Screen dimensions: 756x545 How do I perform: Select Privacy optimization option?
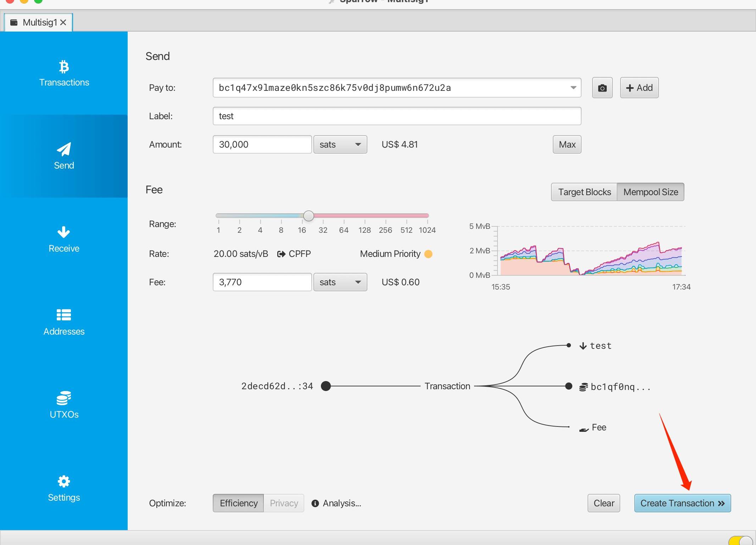pyautogui.click(x=284, y=503)
